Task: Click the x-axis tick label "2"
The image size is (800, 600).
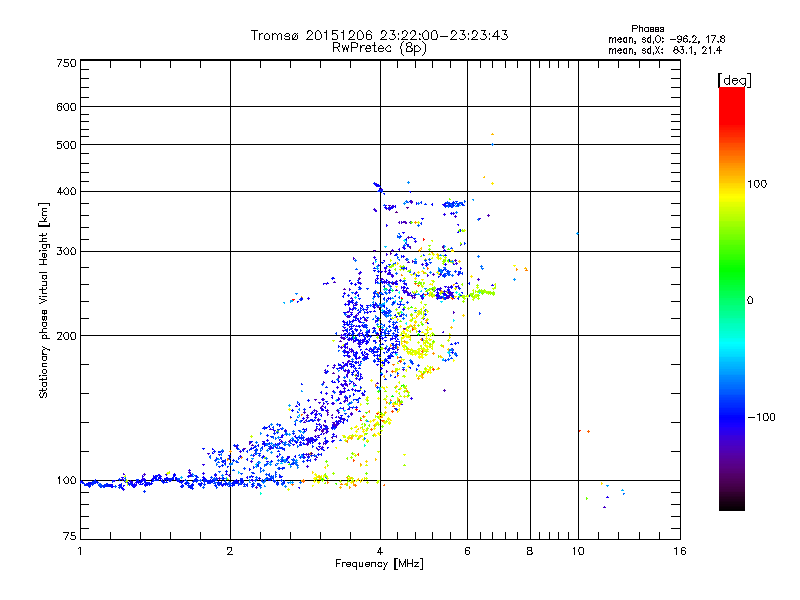Action: 230,551
